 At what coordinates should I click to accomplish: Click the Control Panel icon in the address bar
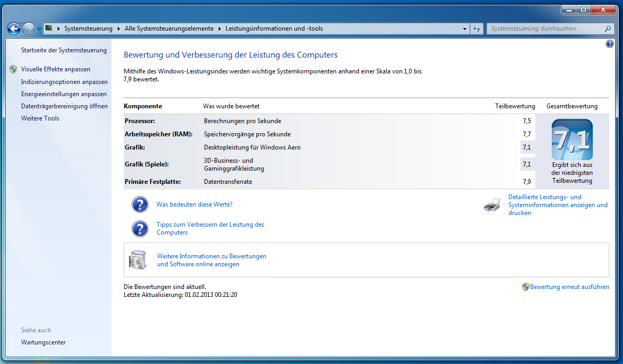(49, 29)
